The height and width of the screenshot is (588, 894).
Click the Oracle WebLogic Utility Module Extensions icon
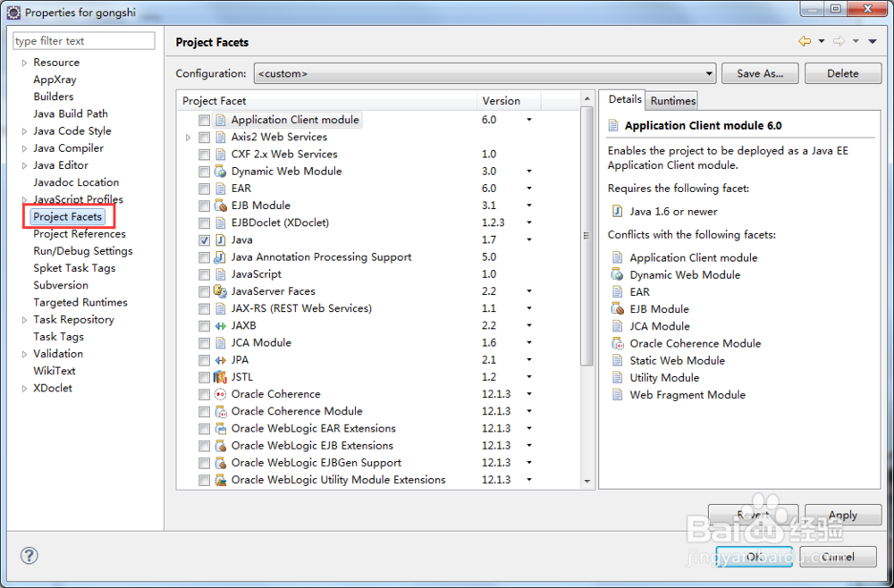coord(220,480)
